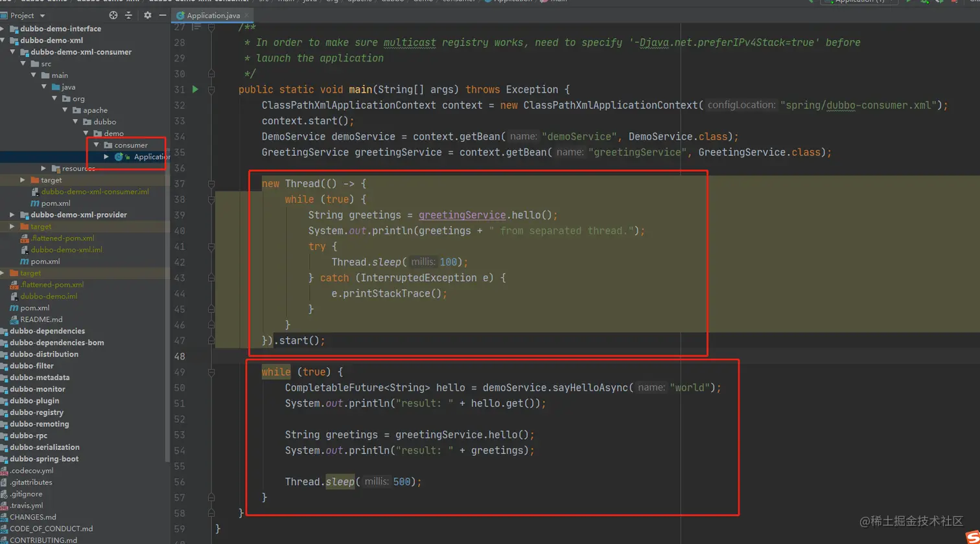980x544 pixels.
Task: Click sayHelloAsync method call on line 50
Action: 590,388
